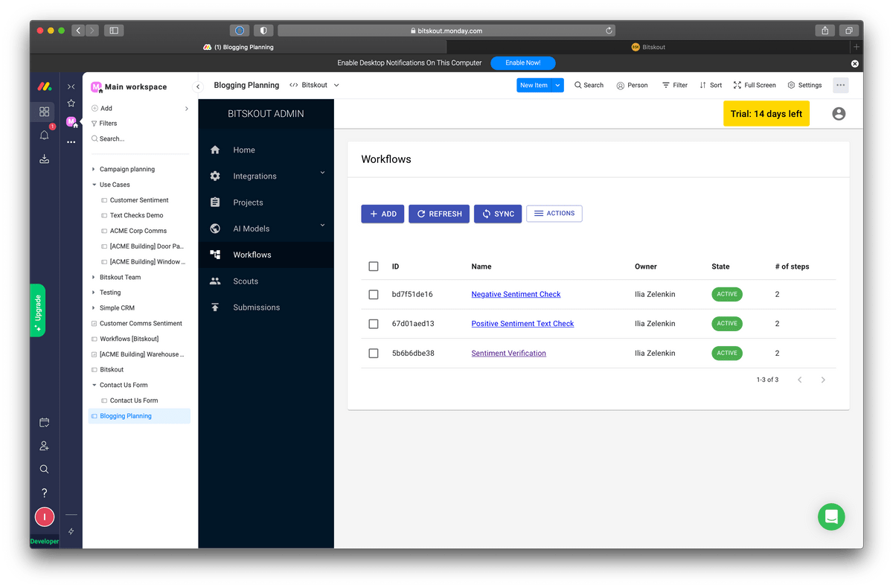Open the help question mark icon
This screenshot has width=893, height=588.
[x=45, y=493]
